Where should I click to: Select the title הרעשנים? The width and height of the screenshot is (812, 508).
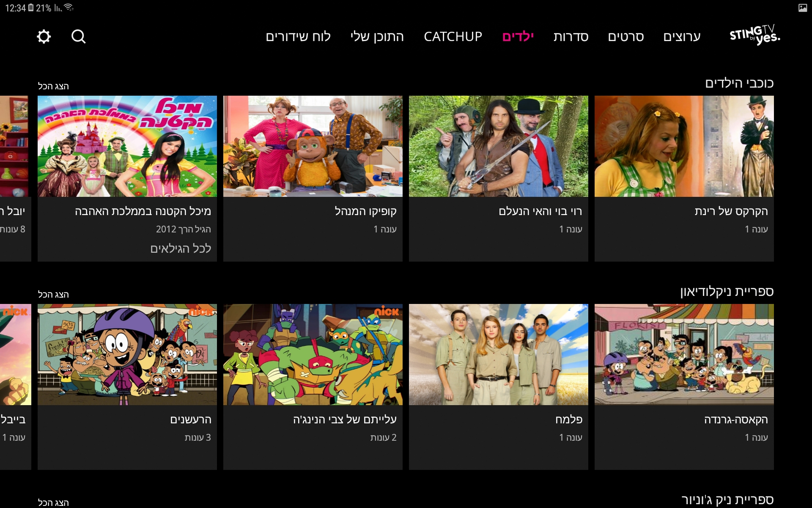pos(190,419)
